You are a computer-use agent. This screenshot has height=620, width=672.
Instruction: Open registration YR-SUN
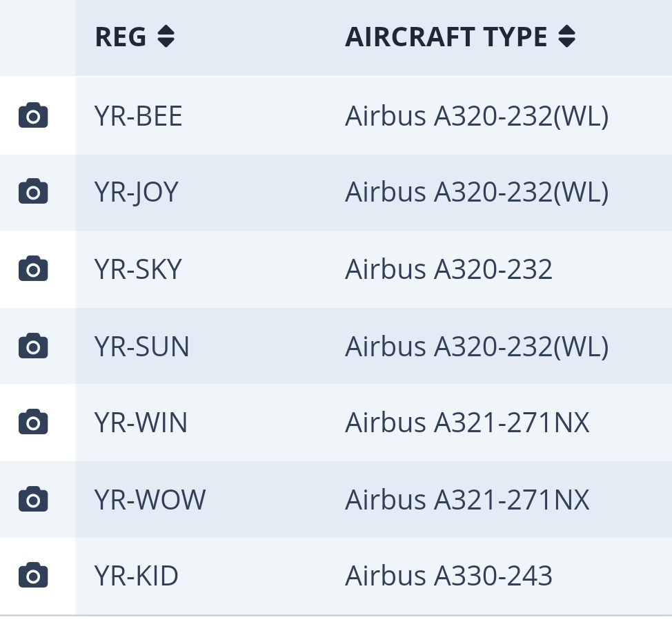141,346
